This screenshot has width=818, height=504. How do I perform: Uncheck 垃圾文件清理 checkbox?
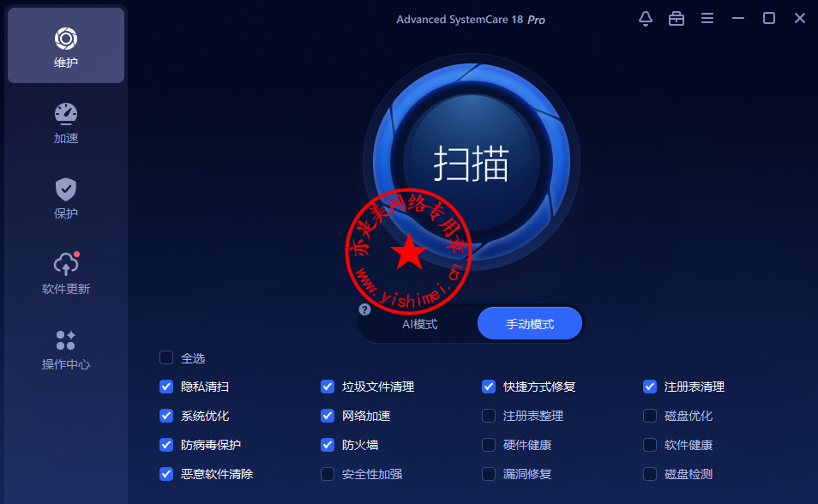tap(327, 387)
